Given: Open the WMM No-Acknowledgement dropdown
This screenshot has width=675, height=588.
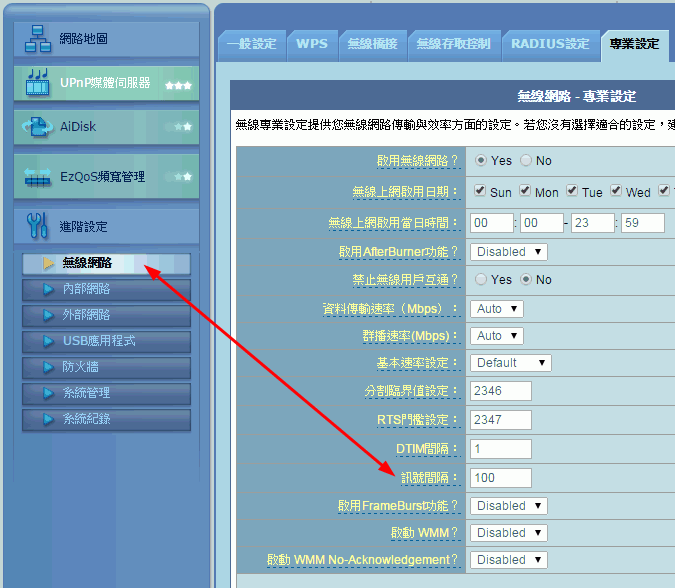Looking at the screenshot, I should [508, 560].
